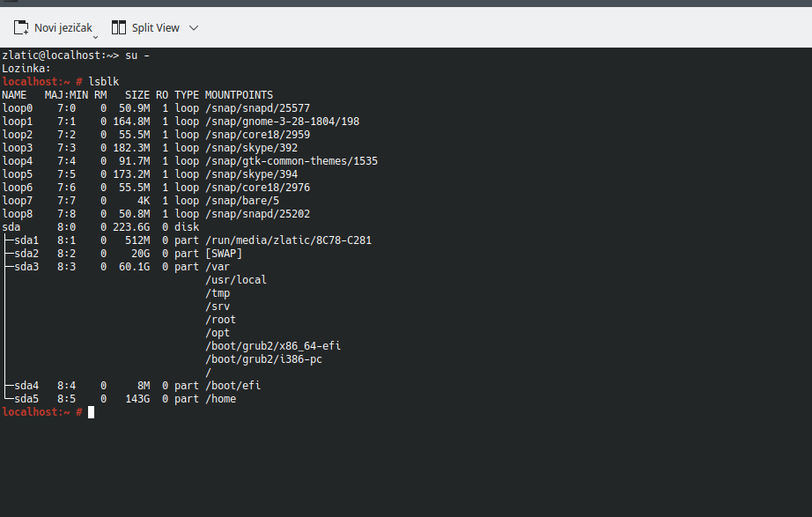812x517 pixels.
Task: Click the MOUNTPOINTS column header
Action: (239, 94)
